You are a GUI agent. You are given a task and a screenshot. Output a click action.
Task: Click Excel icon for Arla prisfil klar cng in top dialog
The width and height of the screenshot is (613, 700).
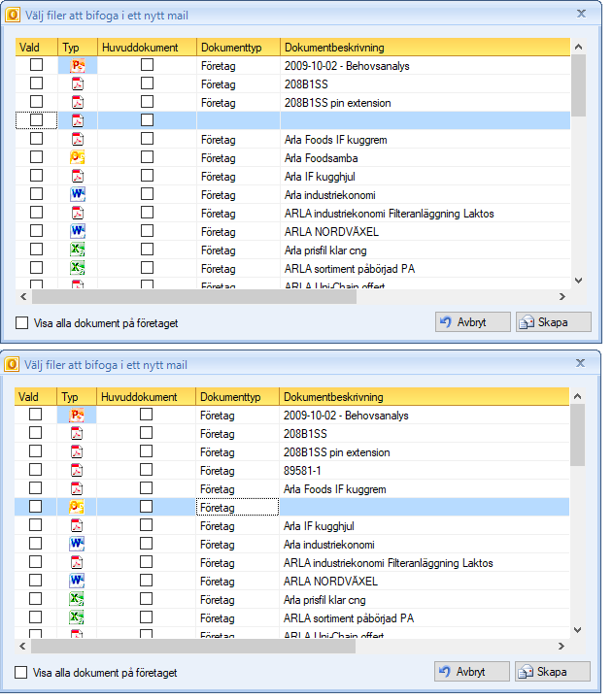tap(78, 250)
